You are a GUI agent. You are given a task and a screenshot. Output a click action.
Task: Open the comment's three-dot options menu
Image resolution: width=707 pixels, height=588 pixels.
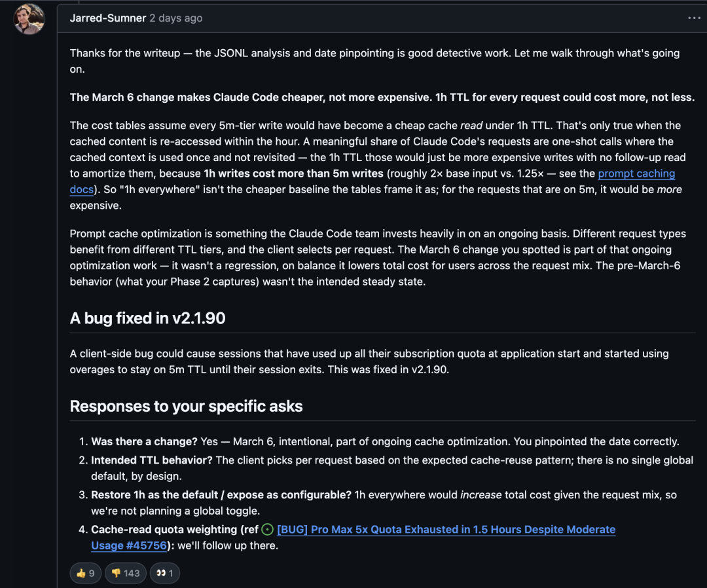[x=694, y=18]
